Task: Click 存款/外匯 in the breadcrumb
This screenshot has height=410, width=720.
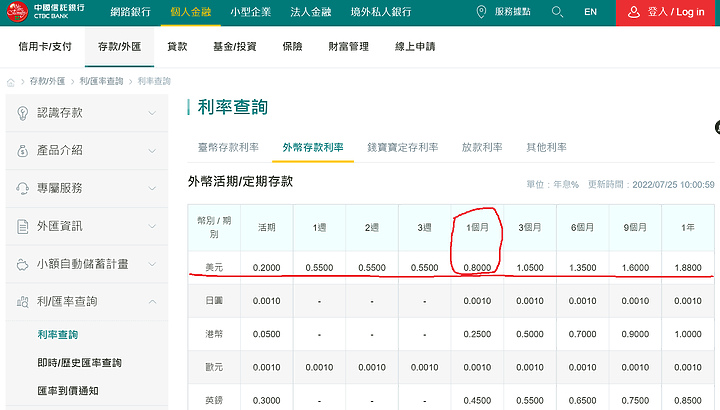Action: coord(47,81)
